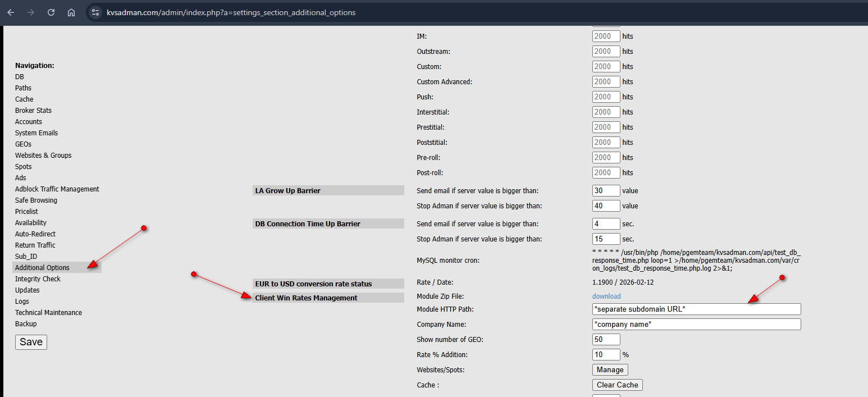Open the browser home button
The width and height of the screenshot is (868, 397).
tap(71, 12)
